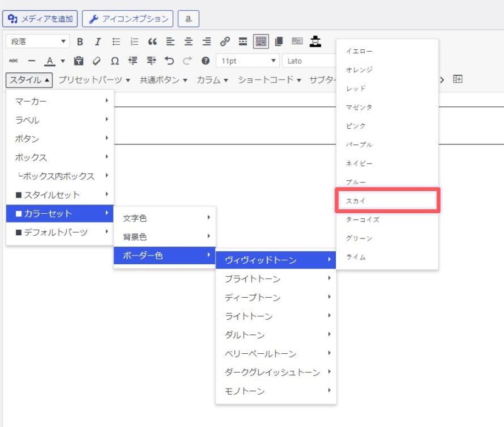Click the paste as text icon

[x=78, y=61]
